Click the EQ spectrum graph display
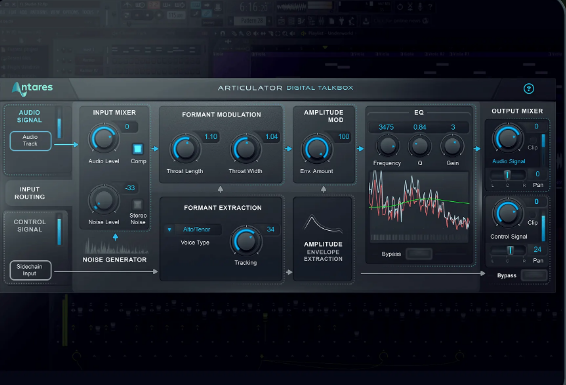The height and width of the screenshot is (385, 566). 419,206
